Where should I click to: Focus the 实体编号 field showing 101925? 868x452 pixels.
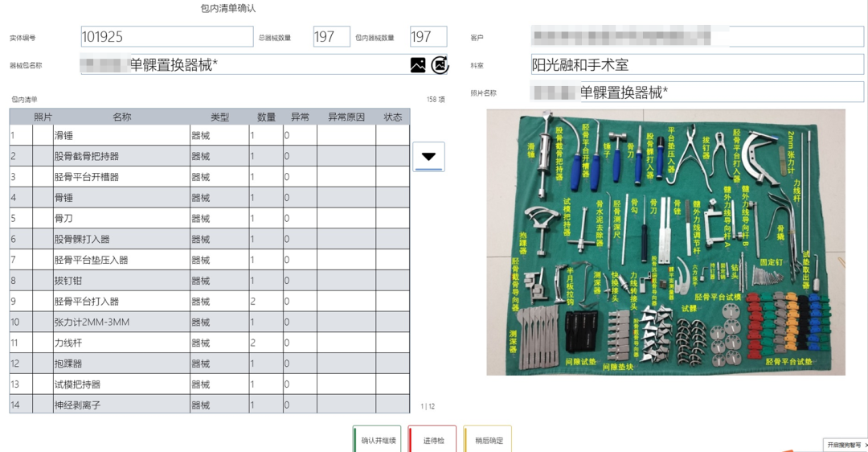click(167, 36)
